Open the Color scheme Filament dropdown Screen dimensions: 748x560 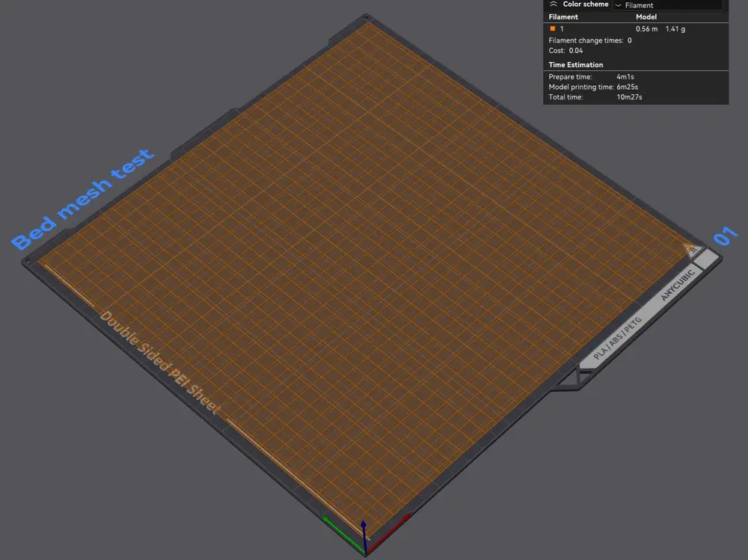[667, 5]
